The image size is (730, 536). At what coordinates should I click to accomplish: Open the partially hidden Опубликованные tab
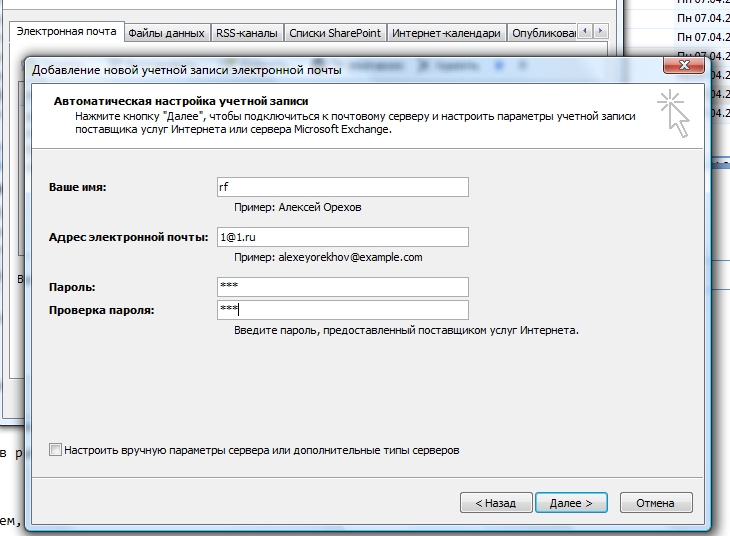pyautogui.click(x=543, y=33)
